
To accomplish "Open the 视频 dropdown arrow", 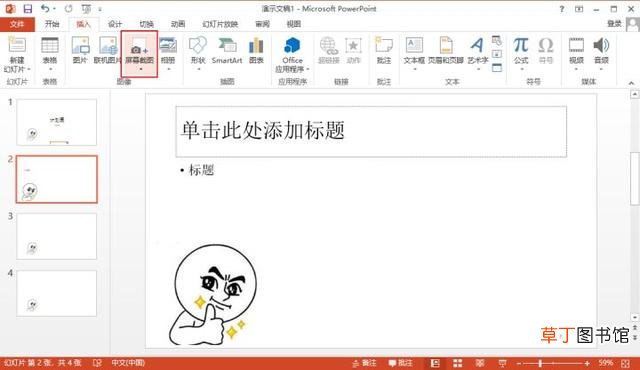I will (576, 69).
